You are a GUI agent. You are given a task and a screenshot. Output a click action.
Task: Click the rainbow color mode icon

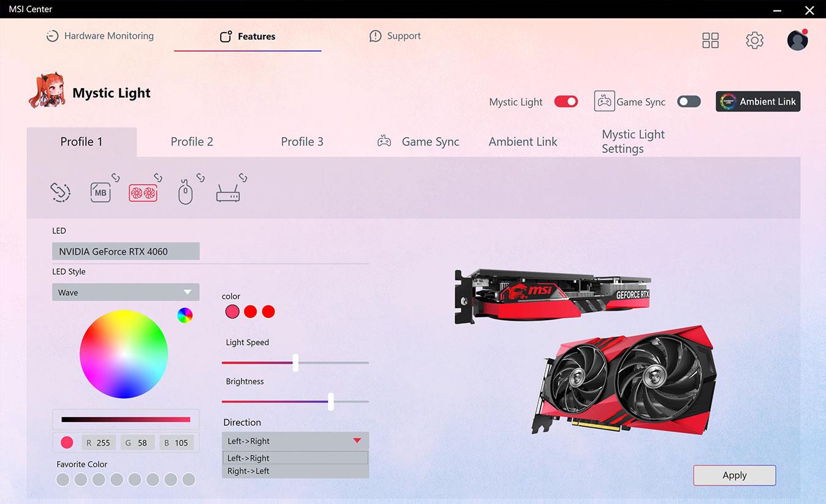[184, 315]
